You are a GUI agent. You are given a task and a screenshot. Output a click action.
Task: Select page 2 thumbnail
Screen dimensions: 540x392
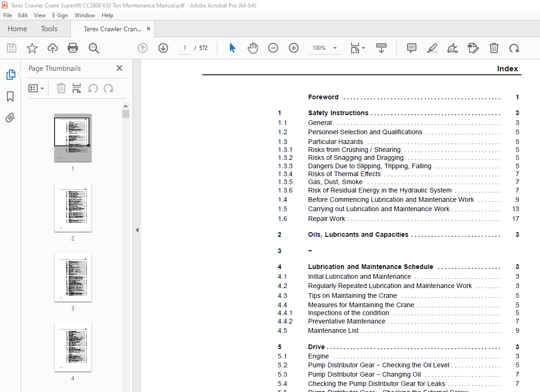pyautogui.click(x=73, y=207)
